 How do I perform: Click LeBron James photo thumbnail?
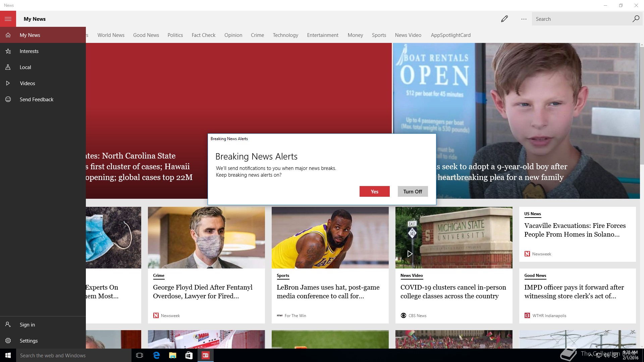(330, 237)
